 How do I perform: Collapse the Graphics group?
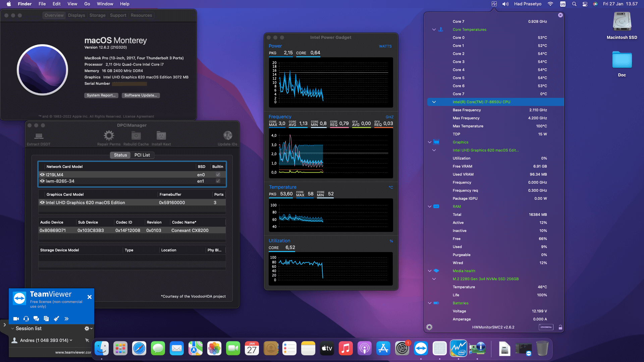430,142
